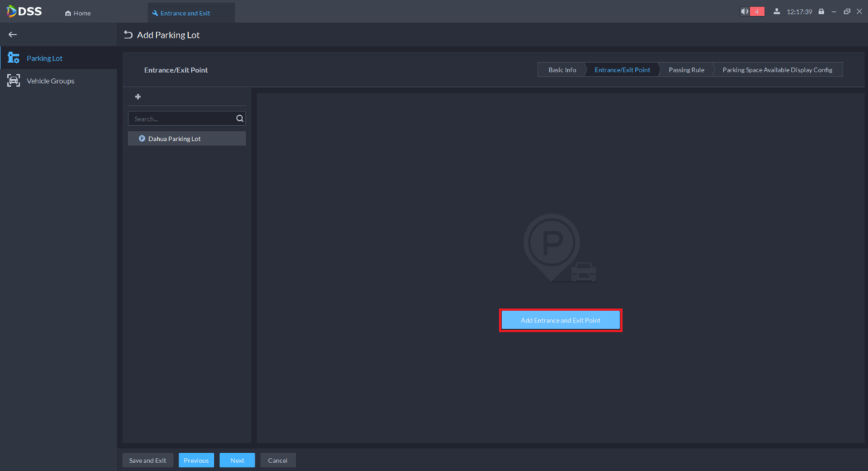Click the plus icon above the search box
868x471 pixels.
coord(138,97)
